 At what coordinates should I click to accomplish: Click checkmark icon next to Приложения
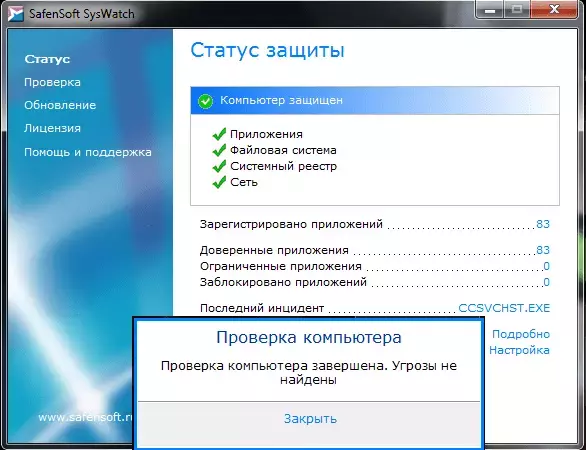[219, 134]
